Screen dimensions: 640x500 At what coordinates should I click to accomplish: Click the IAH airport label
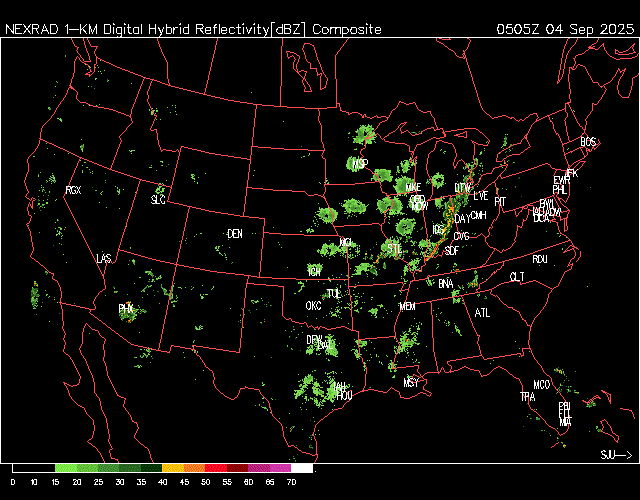tap(340, 387)
